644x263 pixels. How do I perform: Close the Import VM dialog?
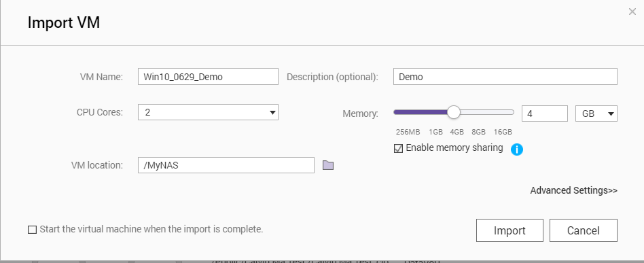pyautogui.click(x=632, y=12)
